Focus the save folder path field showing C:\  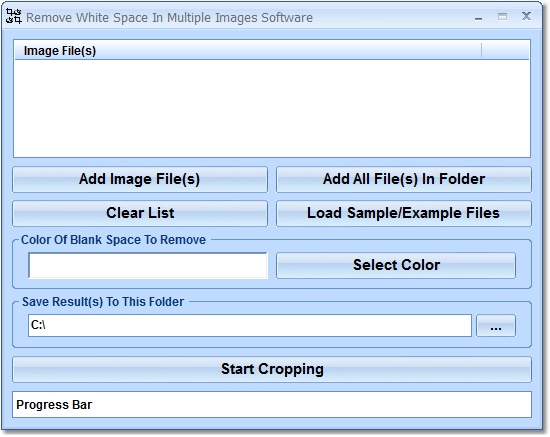click(x=250, y=326)
